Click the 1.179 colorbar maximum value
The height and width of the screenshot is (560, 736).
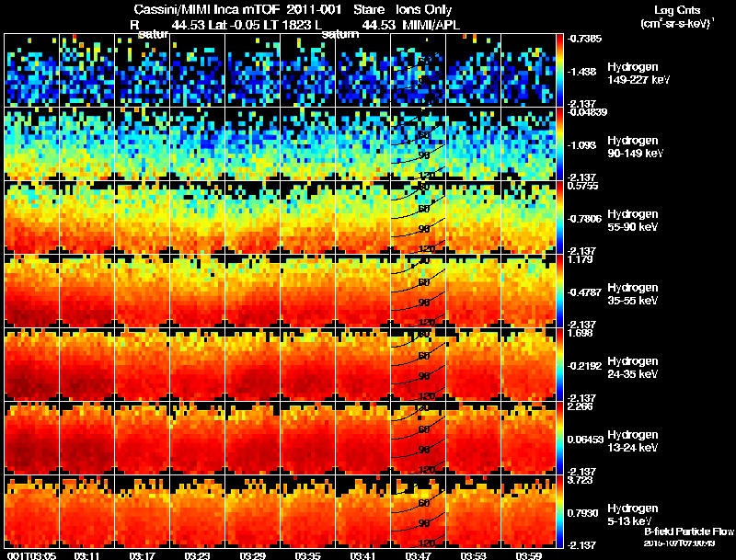pyautogui.click(x=580, y=259)
